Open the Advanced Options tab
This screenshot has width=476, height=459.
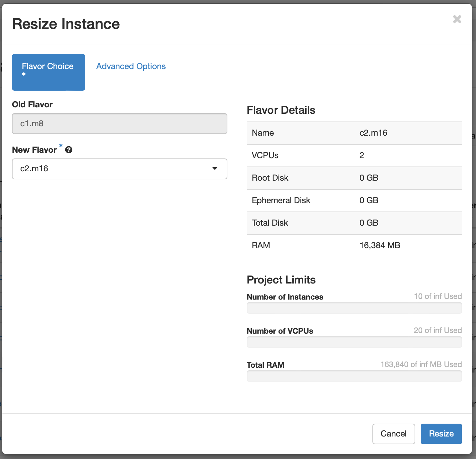[131, 66]
